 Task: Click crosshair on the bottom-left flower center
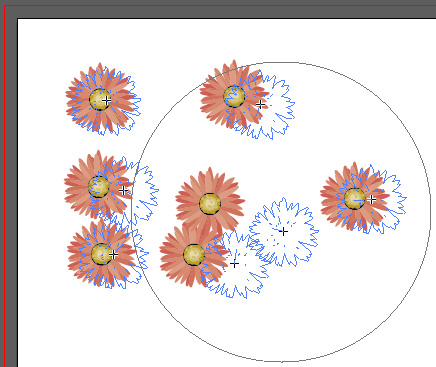click(x=113, y=255)
